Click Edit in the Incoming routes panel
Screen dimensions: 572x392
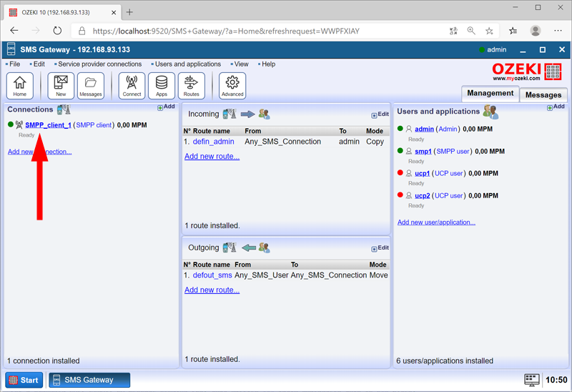pos(380,114)
